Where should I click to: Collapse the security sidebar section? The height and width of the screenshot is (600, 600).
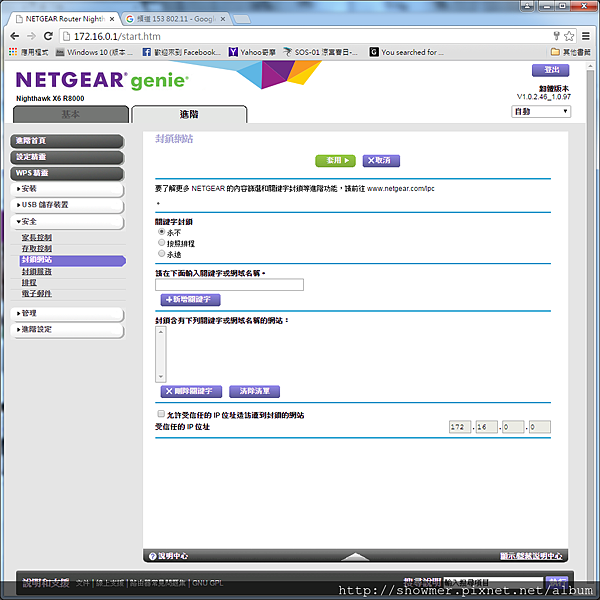click(x=67, y=222)
